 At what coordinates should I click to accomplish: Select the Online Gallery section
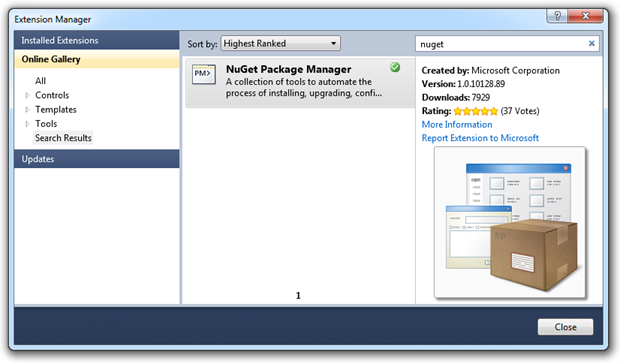[x=96, y=59]
